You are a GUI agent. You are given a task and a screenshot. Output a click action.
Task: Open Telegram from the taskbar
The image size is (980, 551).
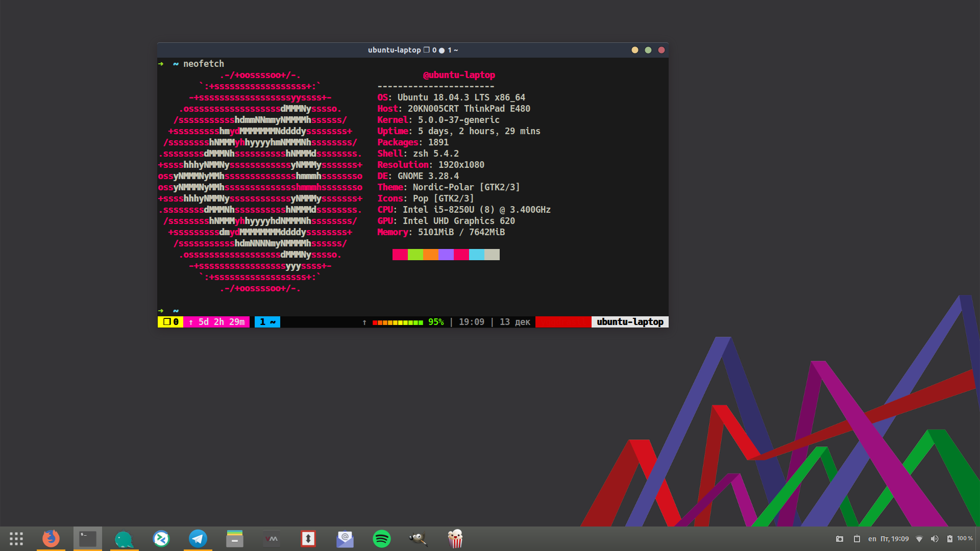pos(198,539)
